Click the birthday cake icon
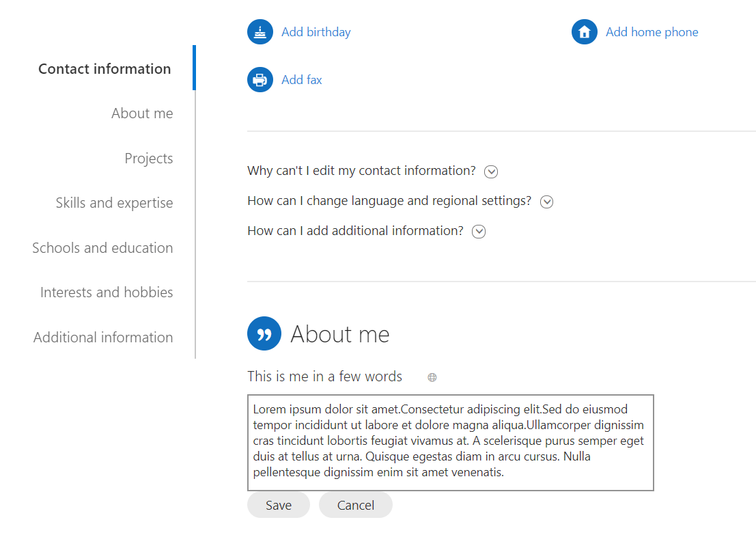The image size is (756, 535). click(260, 32)
